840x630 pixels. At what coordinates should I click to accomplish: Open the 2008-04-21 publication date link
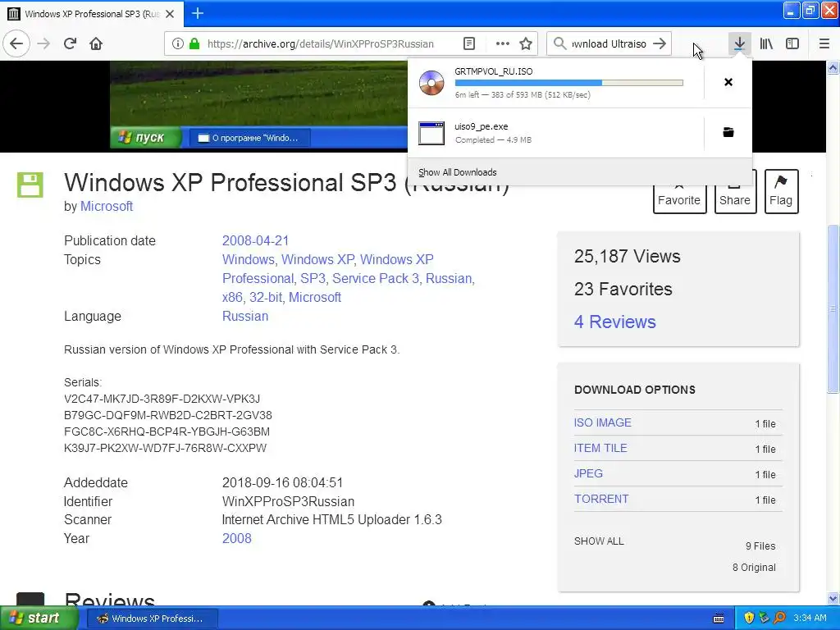pyautogui.click(x=256, y=240)
